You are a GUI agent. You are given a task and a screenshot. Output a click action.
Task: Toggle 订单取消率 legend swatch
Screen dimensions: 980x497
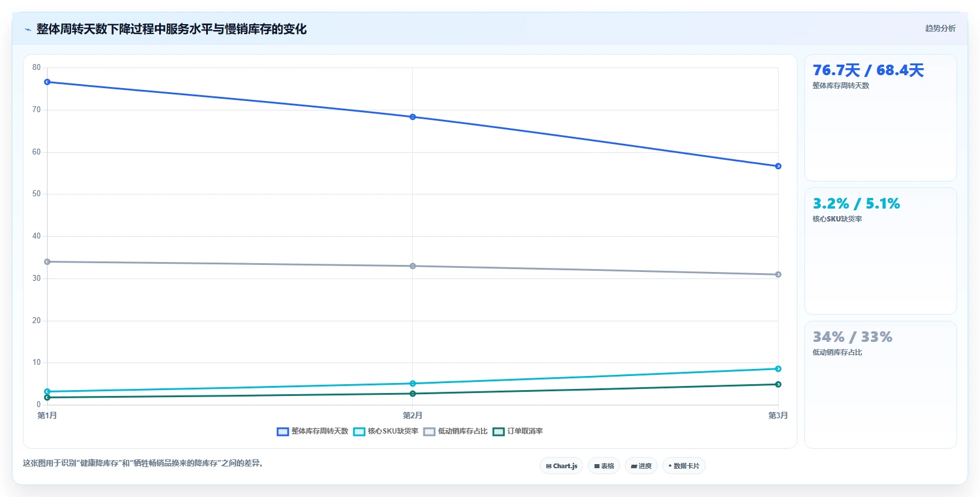pyautogui.click(x=499, y=432)
